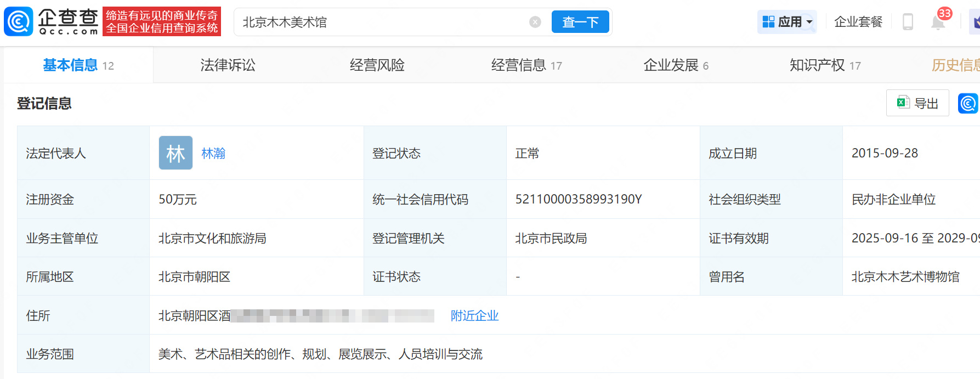Switch to the 法律诉讼 tab
Screen dimensions: 980x379
tap(228, 65)
